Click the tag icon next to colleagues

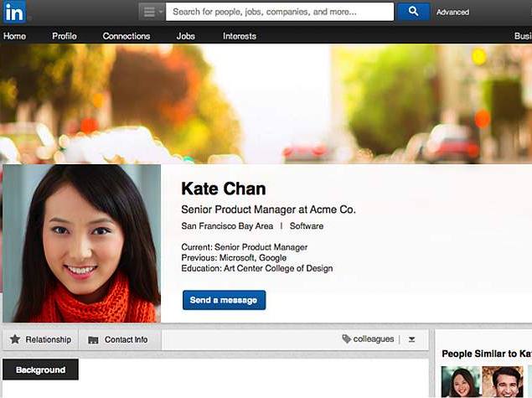[x=346, y=339]
